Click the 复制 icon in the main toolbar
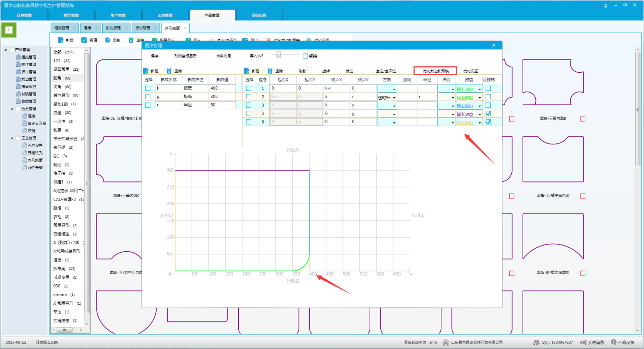 point(107,40)
